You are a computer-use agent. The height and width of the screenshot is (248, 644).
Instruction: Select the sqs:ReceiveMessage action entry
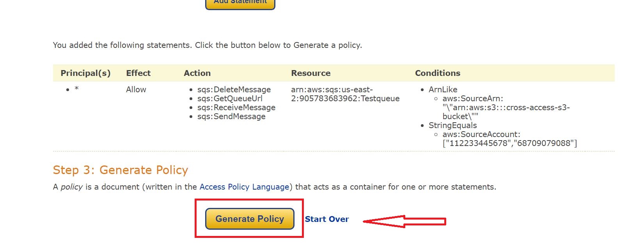tap(236, 107)
